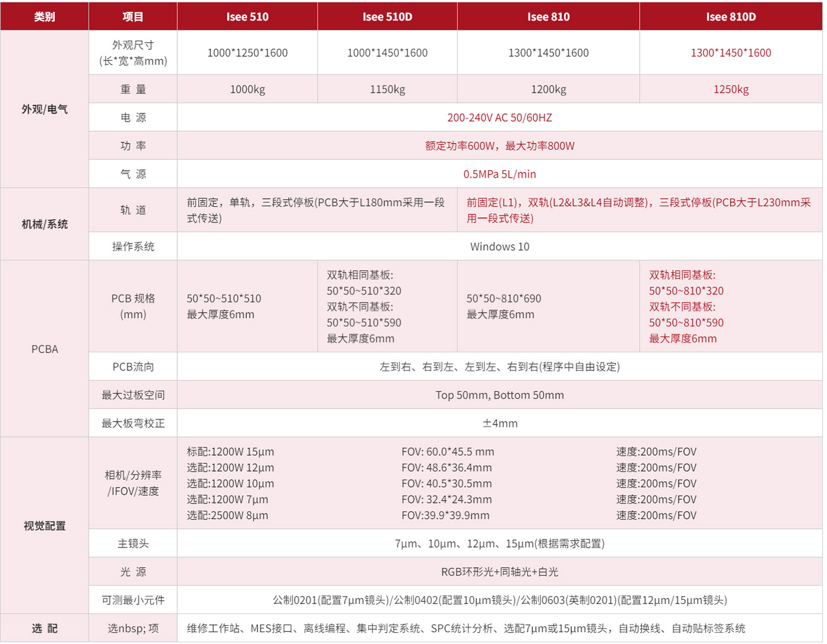Click the 外观/电气 category cell

pos(44,109)
